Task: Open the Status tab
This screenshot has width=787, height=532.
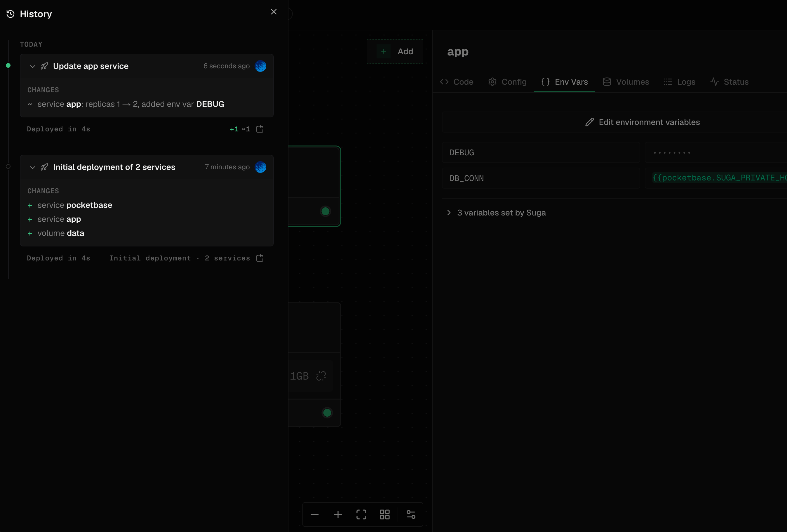Action: tap(729, 82)
